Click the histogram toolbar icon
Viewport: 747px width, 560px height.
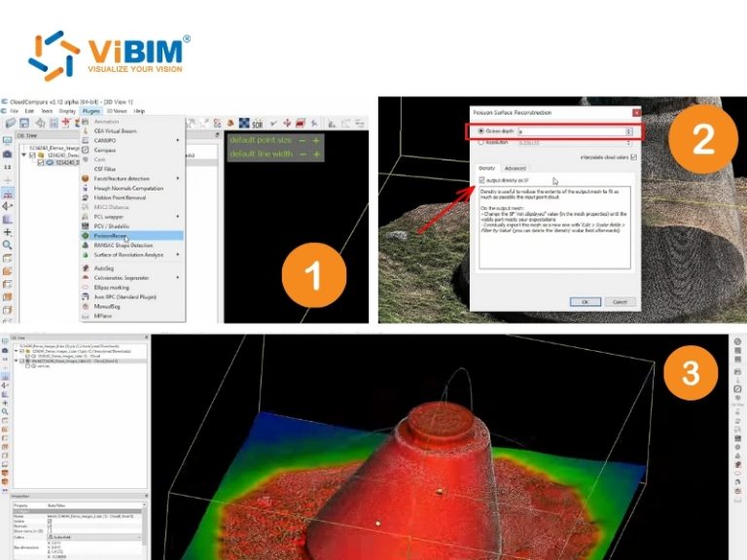coord(332,123)
